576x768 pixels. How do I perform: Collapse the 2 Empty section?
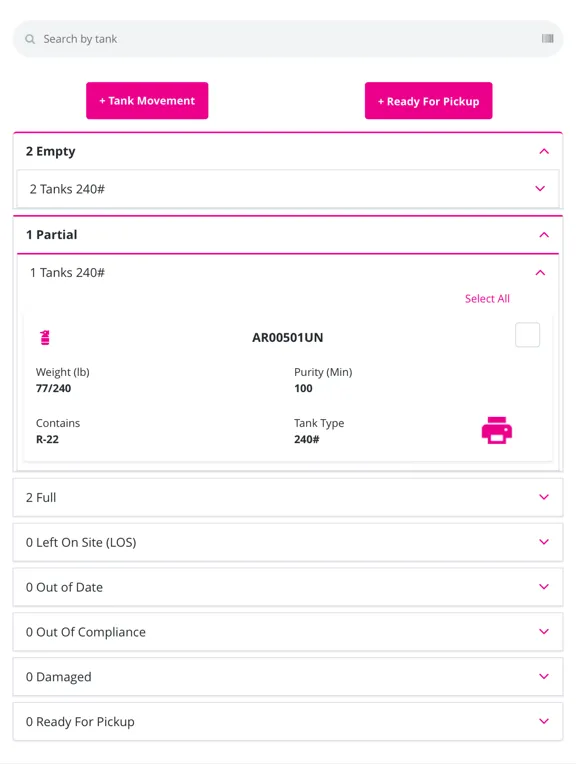544,151
